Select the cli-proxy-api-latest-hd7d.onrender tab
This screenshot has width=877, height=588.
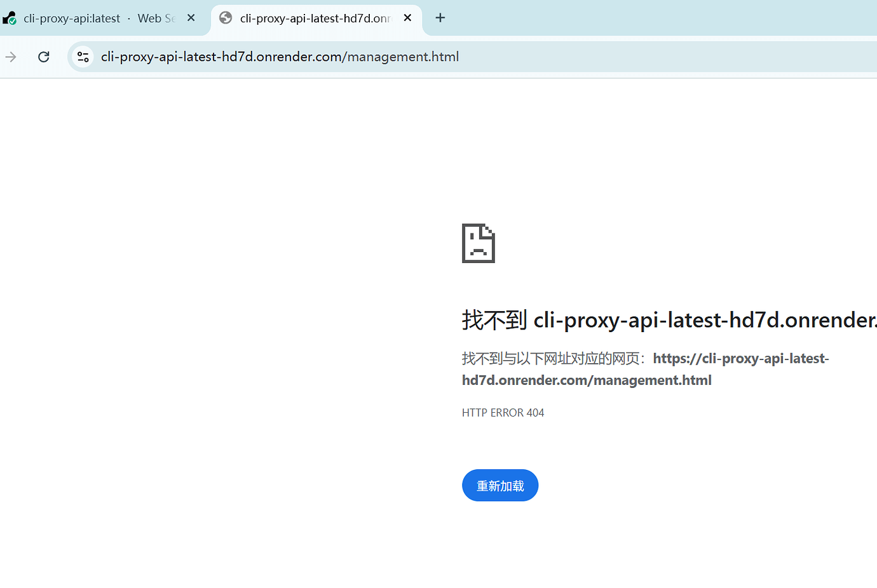[x=315, y=18]
